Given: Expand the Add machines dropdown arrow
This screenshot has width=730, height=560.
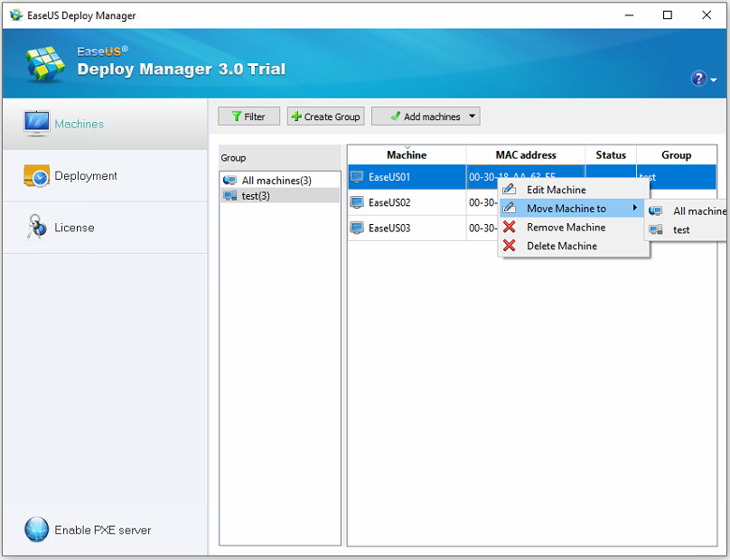Looking at the screenshot, I should point(472,117).
